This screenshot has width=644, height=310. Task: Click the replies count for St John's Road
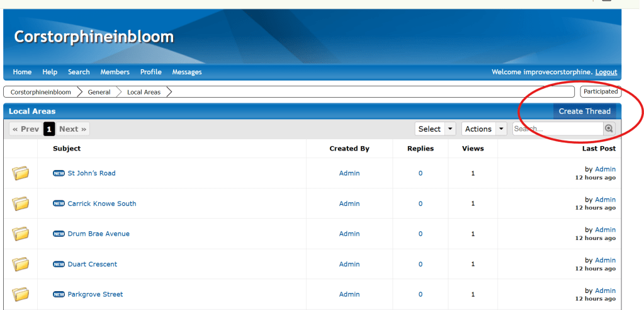tap(420, 173)
